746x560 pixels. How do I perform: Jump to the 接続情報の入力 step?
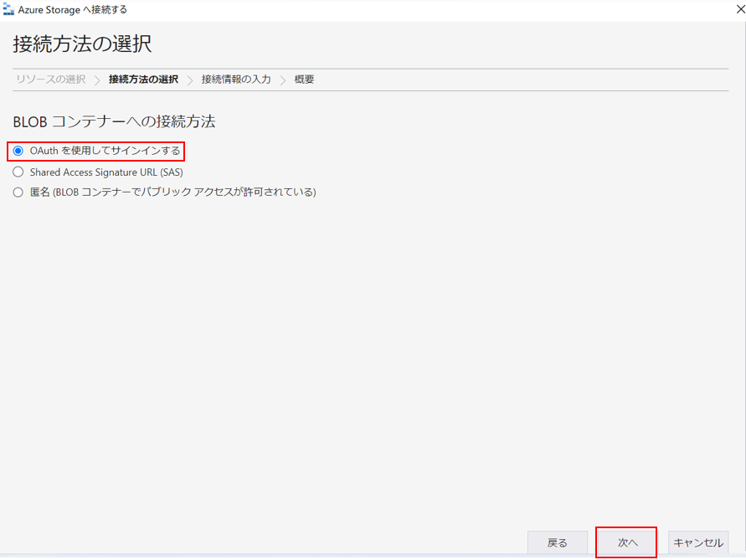236,80
